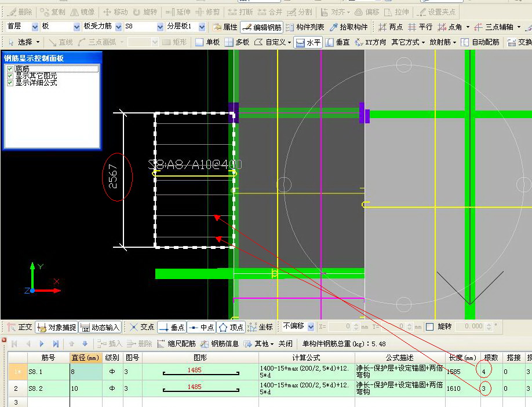Image resolution: width=532 pixels, height=407 pixels.
Task: Open 钢筋信息 rebar information
Action: [220, 344]
